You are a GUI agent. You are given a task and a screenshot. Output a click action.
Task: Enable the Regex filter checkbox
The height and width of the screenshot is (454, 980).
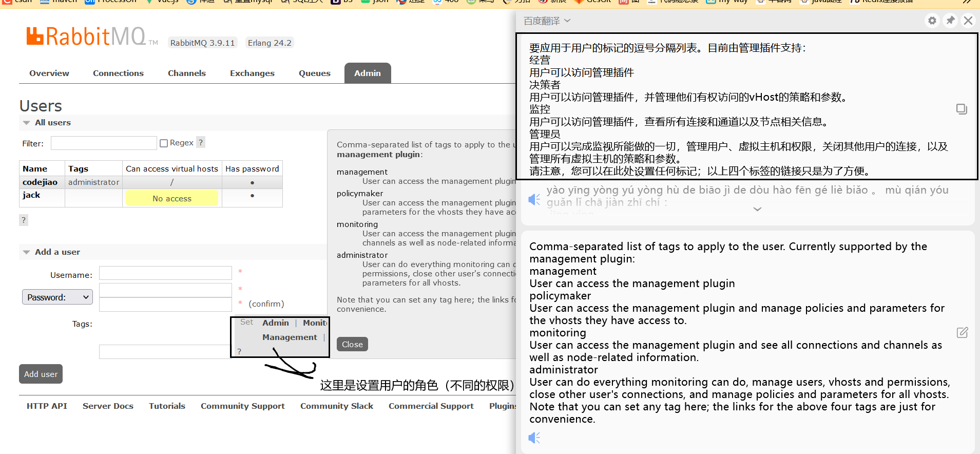tap(164, 143)
